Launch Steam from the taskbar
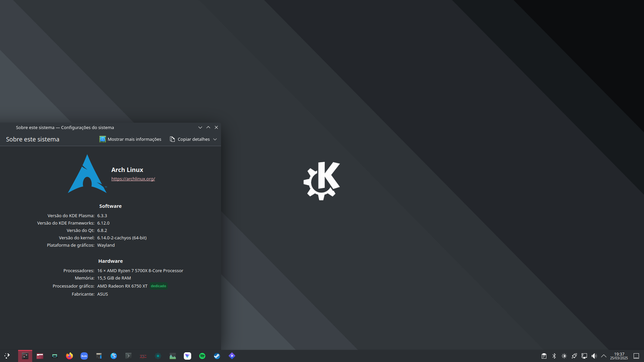Viewport: 644px width, 362px height. click(x=217, y=356)
